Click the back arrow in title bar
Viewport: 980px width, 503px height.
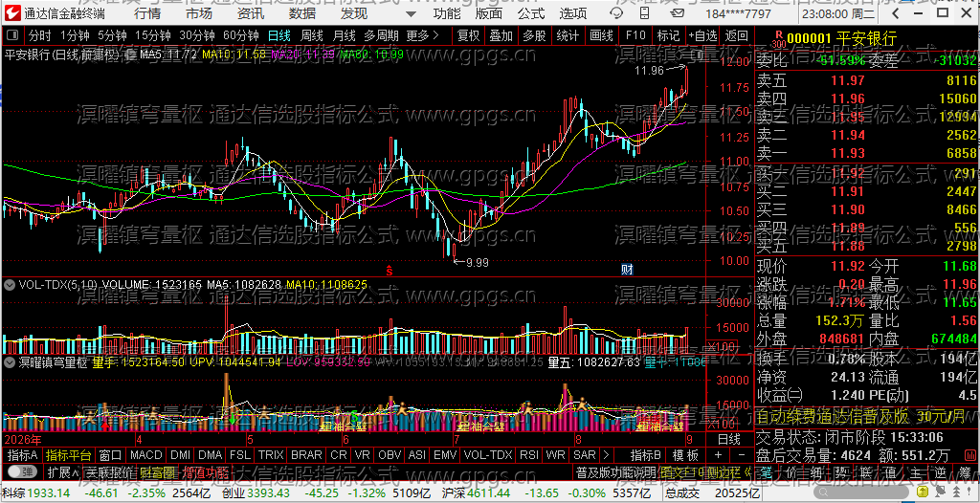pos(896,12)
